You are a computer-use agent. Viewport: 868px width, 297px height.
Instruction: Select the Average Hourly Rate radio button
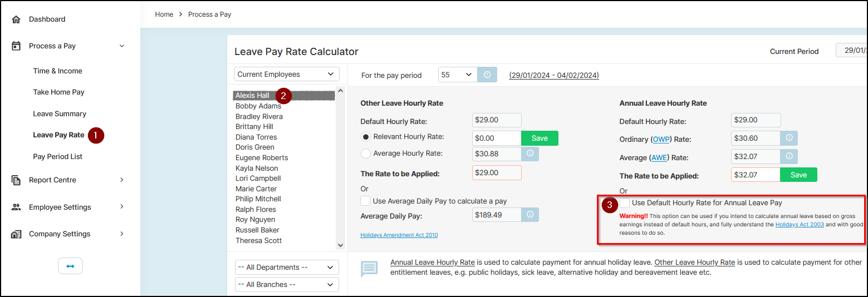(x=366, y=154)
